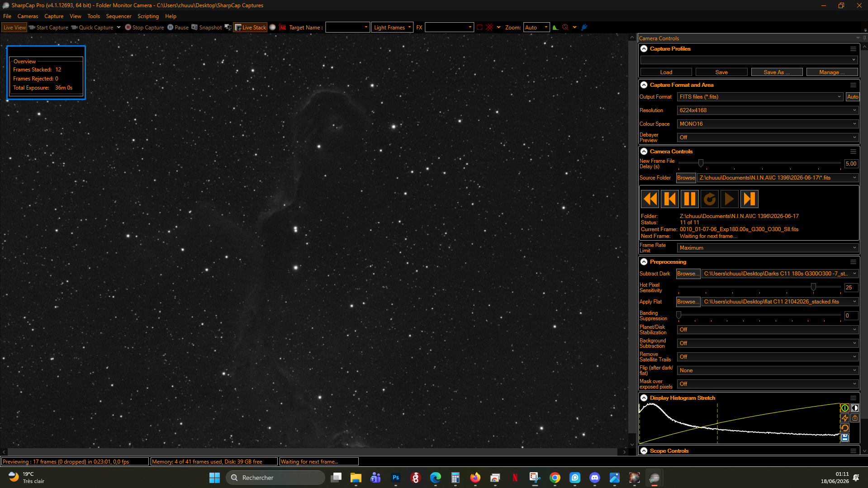Image resolution: width=868 pixels, height=488 pixels.
Task: Click the FX selection field
Action: click(x=449, y=28)
